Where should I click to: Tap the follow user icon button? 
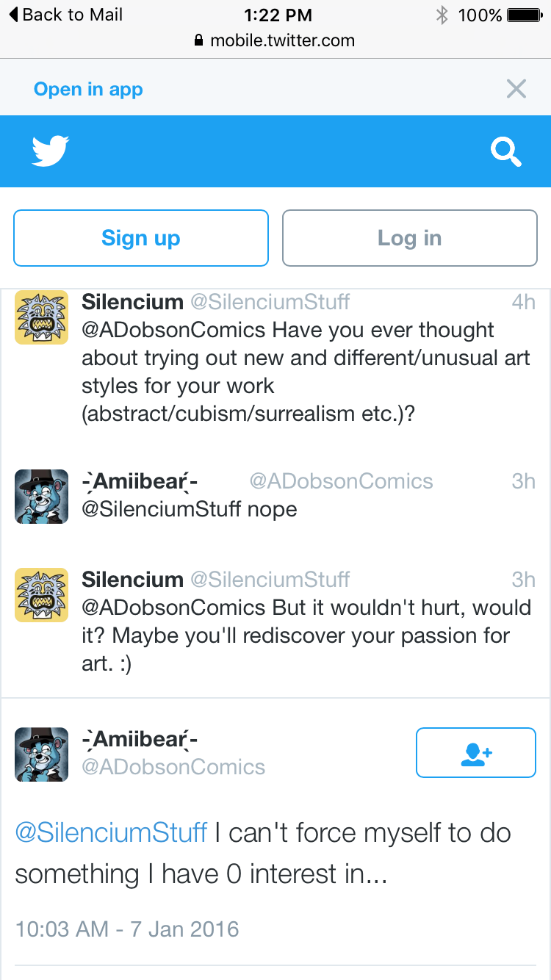point(476,752)
